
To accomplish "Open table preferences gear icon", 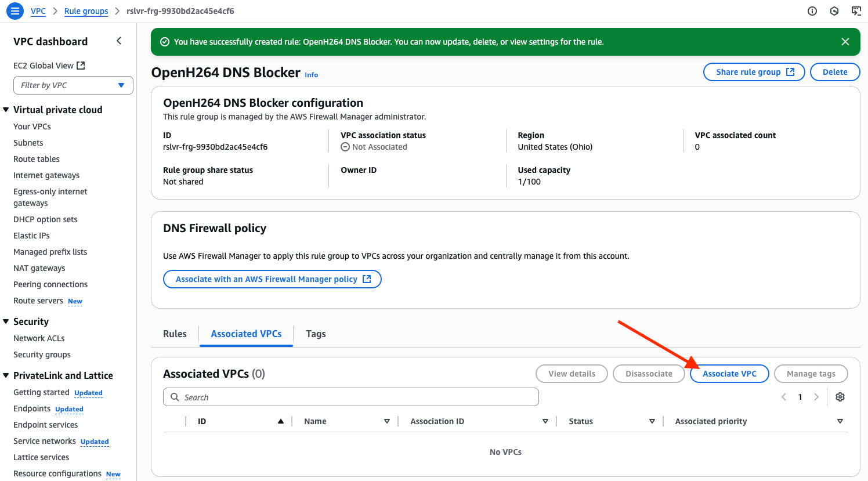I will point(840,397).
